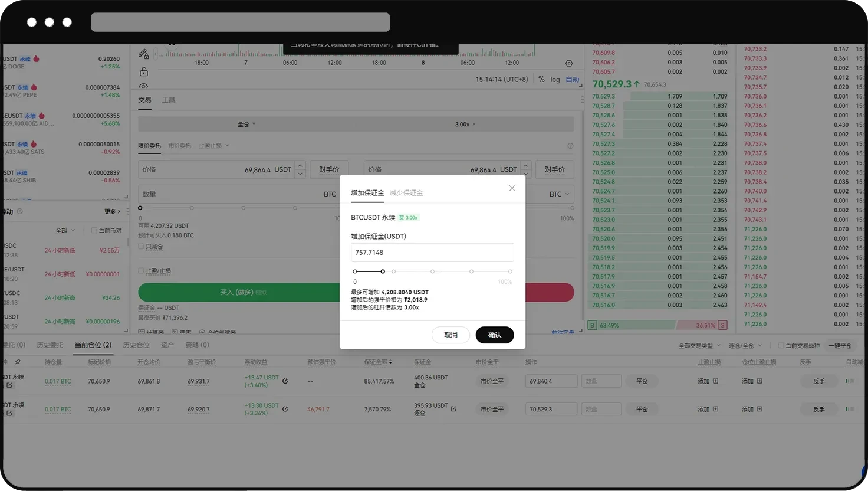This screenshot has width=868, height=491.
Task: Click 平仓 button in 69,840.4 row
Action: (642, 381)
